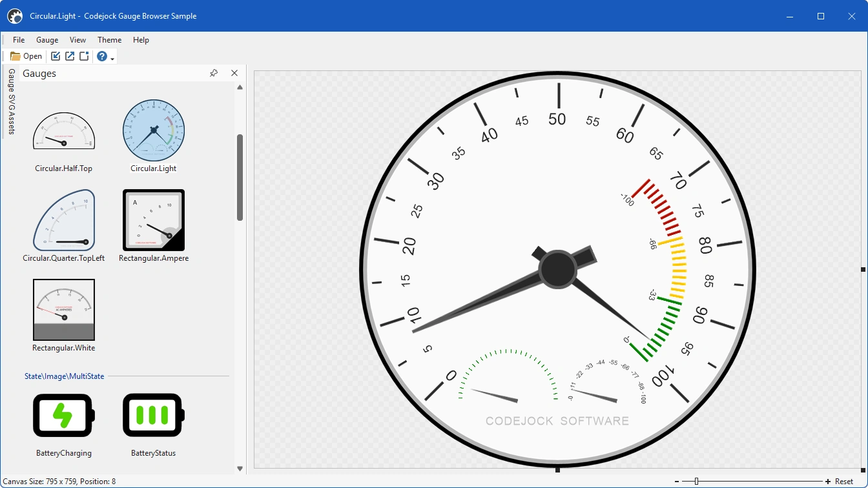Select the BatteryCharging state icon
The width and height of the screenshot is (868, 488).
[63, 415]
